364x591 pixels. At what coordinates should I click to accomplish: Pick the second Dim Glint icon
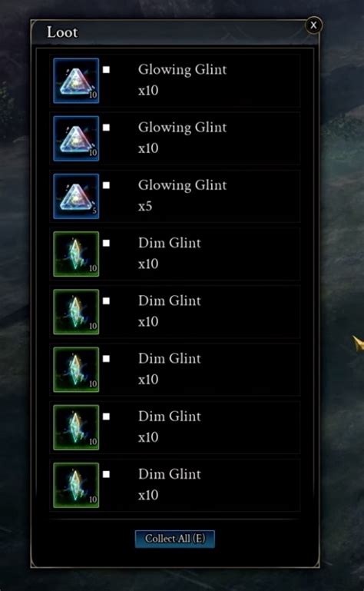click(76, 312)
